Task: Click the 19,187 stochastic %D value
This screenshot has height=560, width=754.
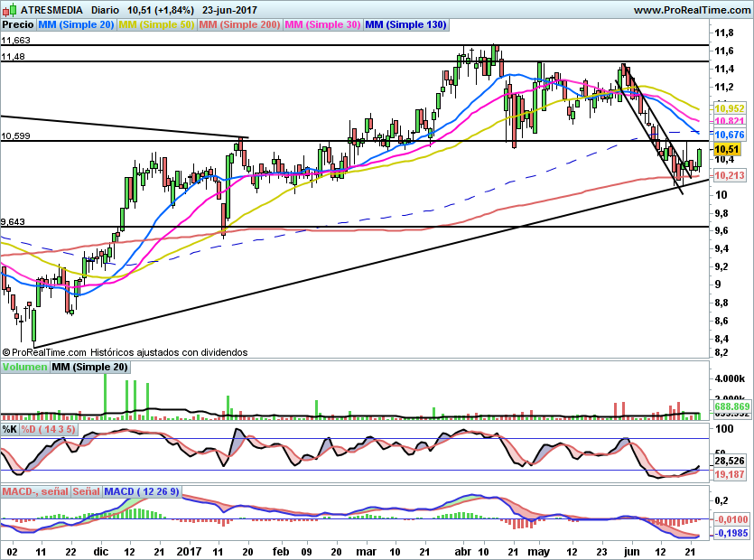Action: 730,474
